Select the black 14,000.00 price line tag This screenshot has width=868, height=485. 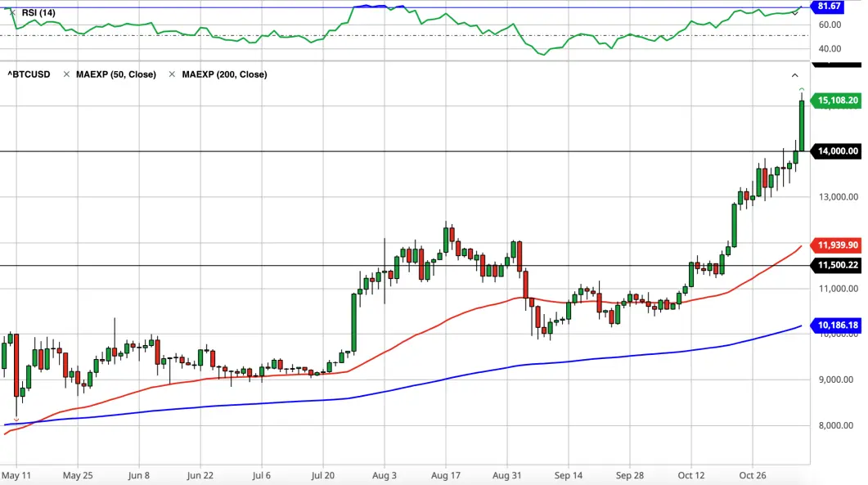836,151
